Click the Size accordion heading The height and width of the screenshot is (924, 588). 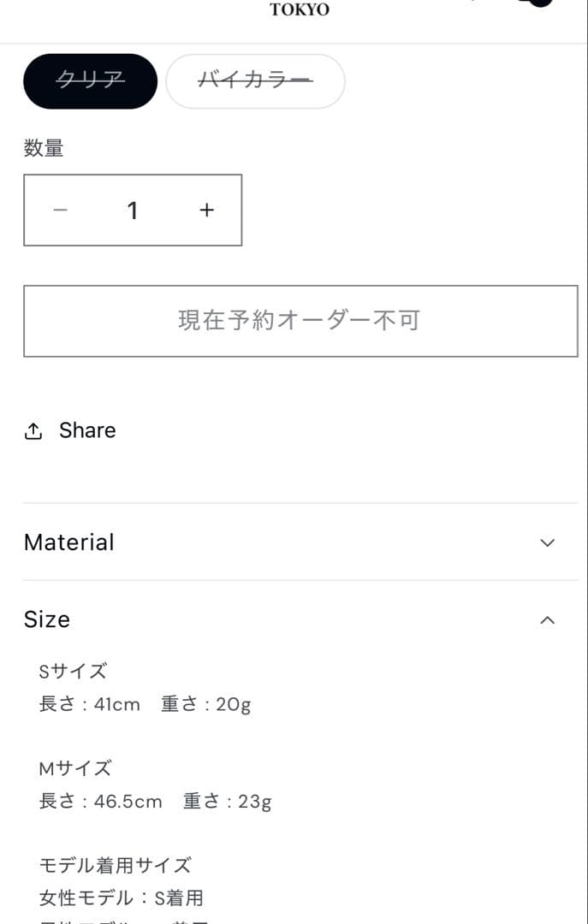(47, 619)
